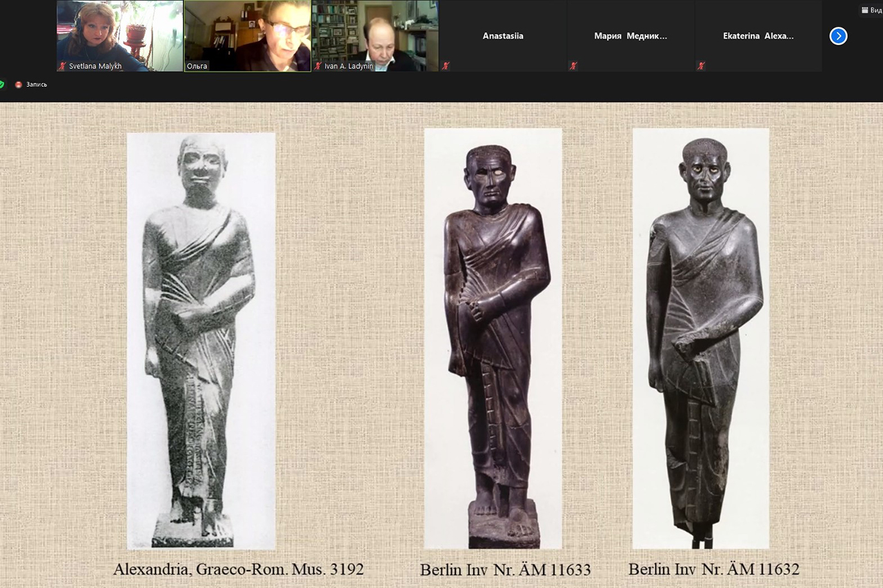
Task: Click Мария Медник's muted microphone icon
Action: pos(573,66)
